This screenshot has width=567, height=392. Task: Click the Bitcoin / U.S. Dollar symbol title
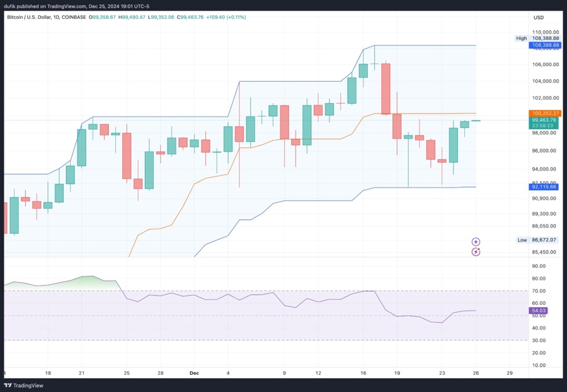(x=37, y=17)
